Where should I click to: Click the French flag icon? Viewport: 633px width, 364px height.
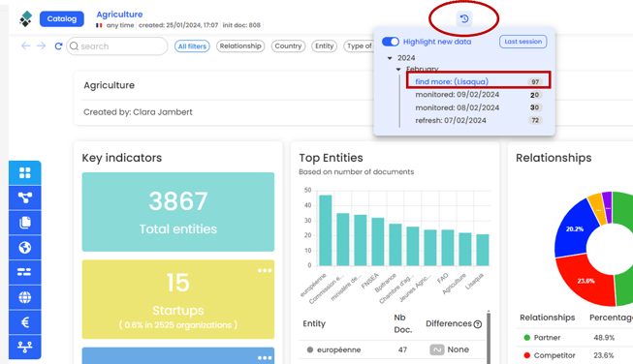99,25
